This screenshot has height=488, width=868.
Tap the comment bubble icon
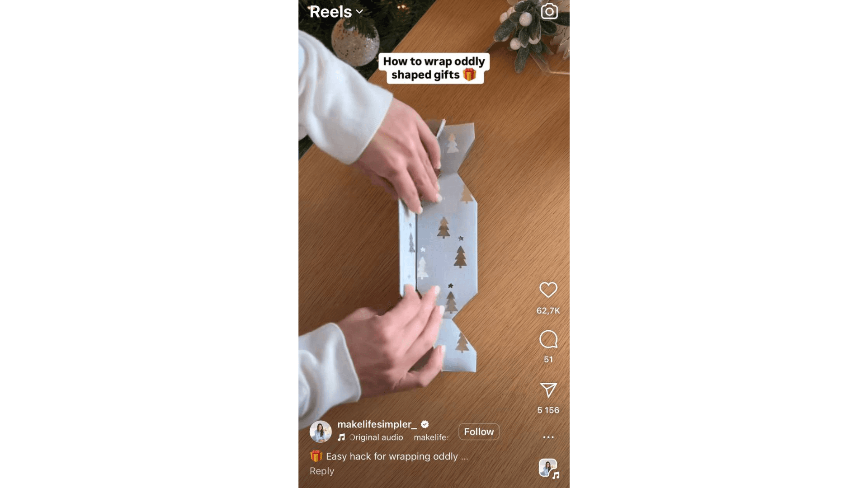[548, 340]
